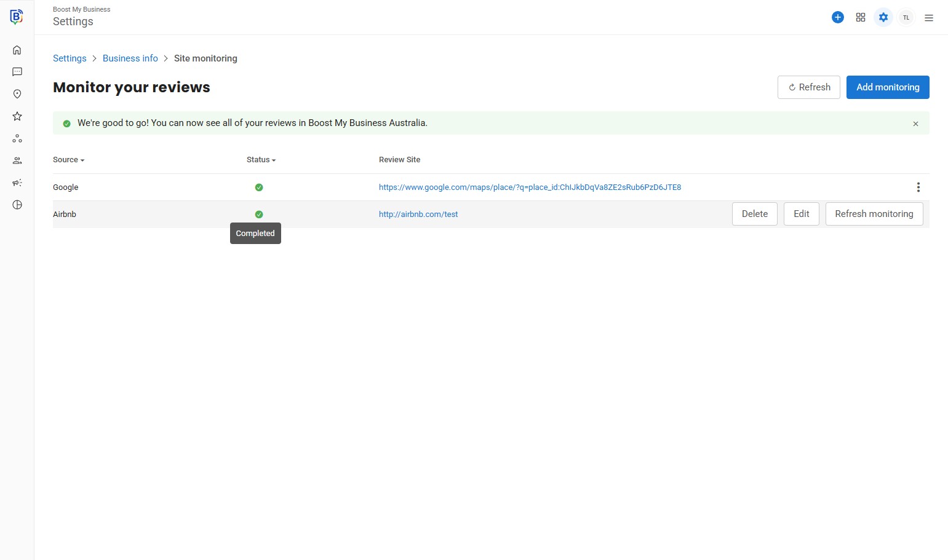Viewport: 948px width, 560px height.
Task: Sort by the Source column dropdown
Action: coord(68,160)
